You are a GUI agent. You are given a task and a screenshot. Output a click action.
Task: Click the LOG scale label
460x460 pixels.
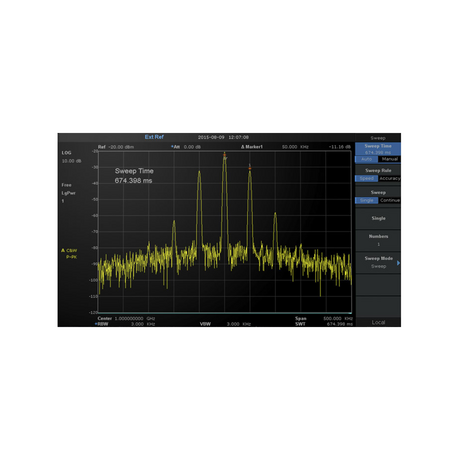[x=66, y=153]
